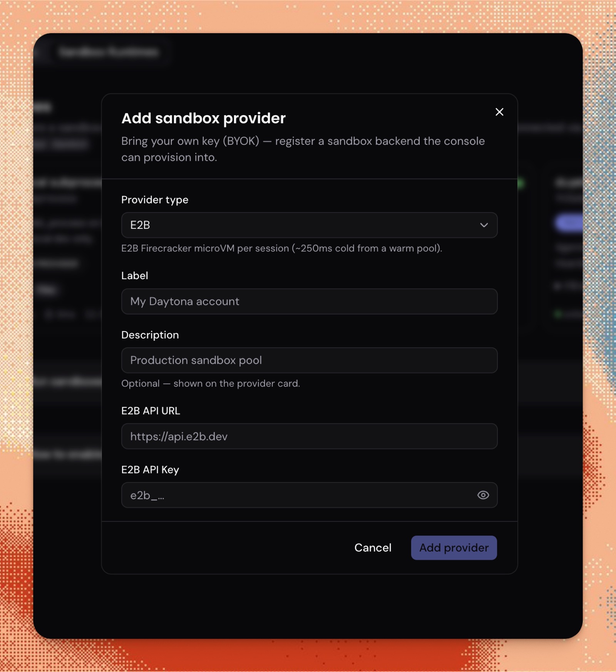Open the E2B provider type combo box
The width and height of the screenshot is (616, 672).
pyautogui.click(x=309, y=225)
